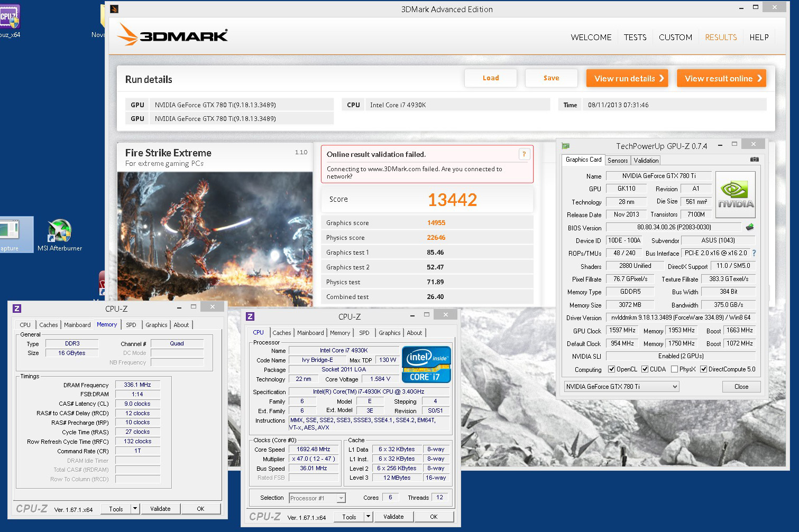Toggle the OpenCL checkbox in GPU-Z

(x=612, y=369)
